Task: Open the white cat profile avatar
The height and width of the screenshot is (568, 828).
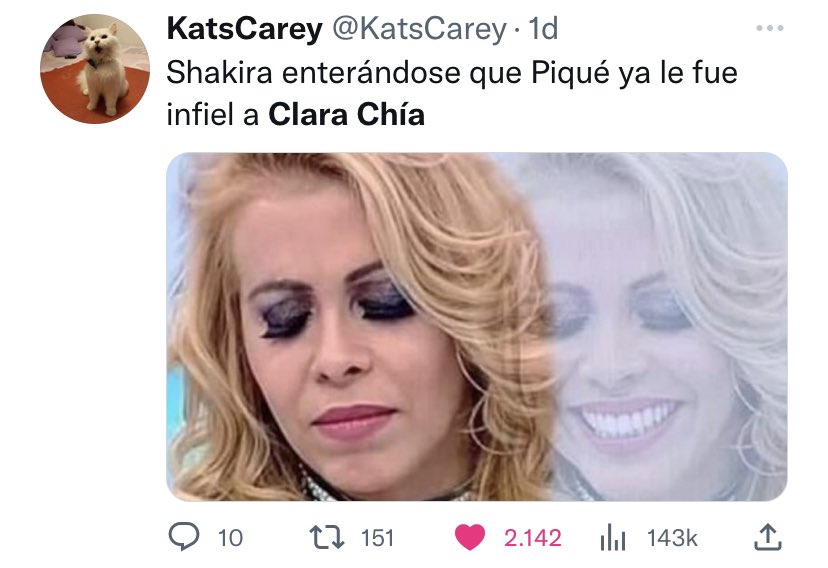Action: coord(95,69)
